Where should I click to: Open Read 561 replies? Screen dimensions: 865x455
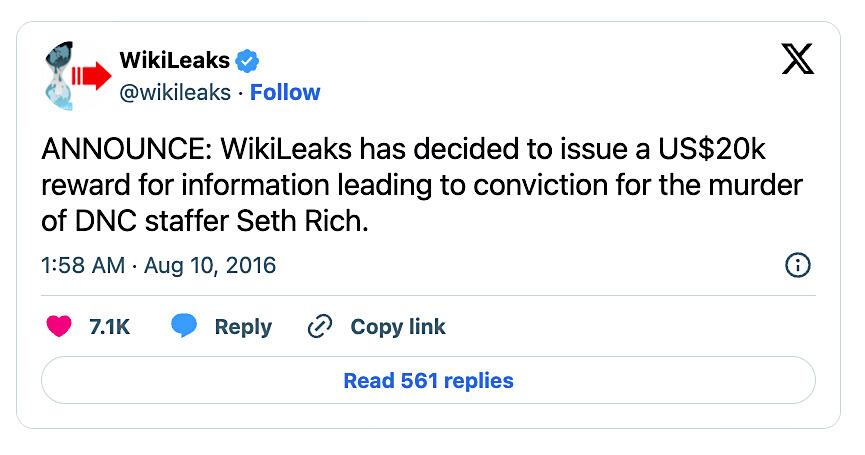pos(428,381)
